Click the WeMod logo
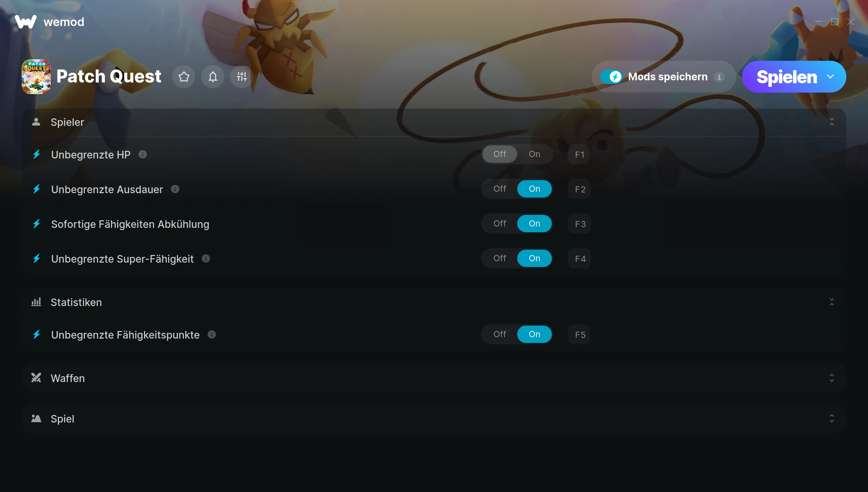 click(26, 22)
